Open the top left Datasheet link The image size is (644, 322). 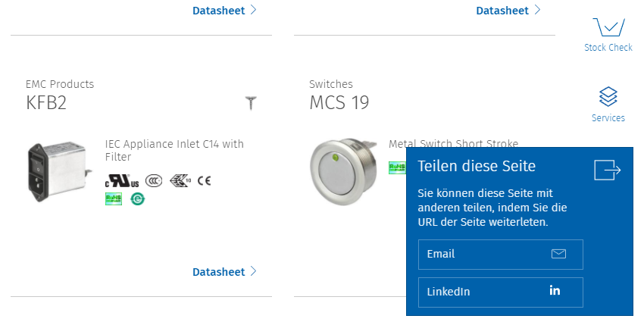[218, 11]
